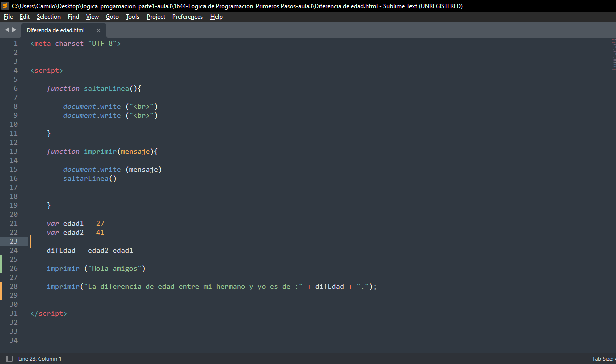
Task: Click highlighted line number 23 in gutter
Action: pyautogui.click(x=13, y=241)
